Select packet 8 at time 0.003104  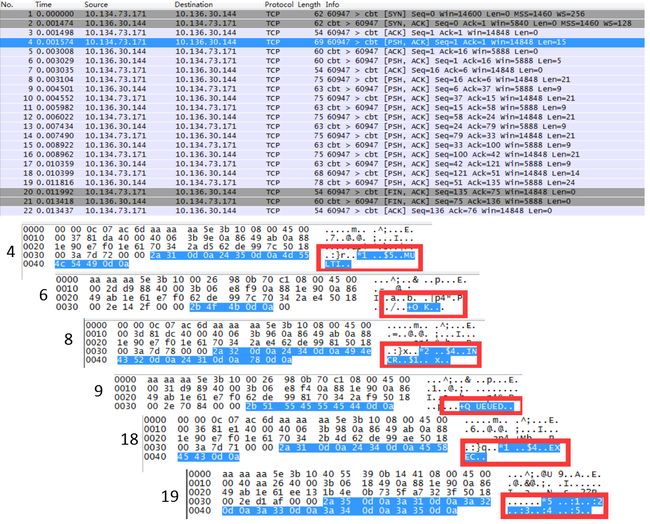point(322,79)
